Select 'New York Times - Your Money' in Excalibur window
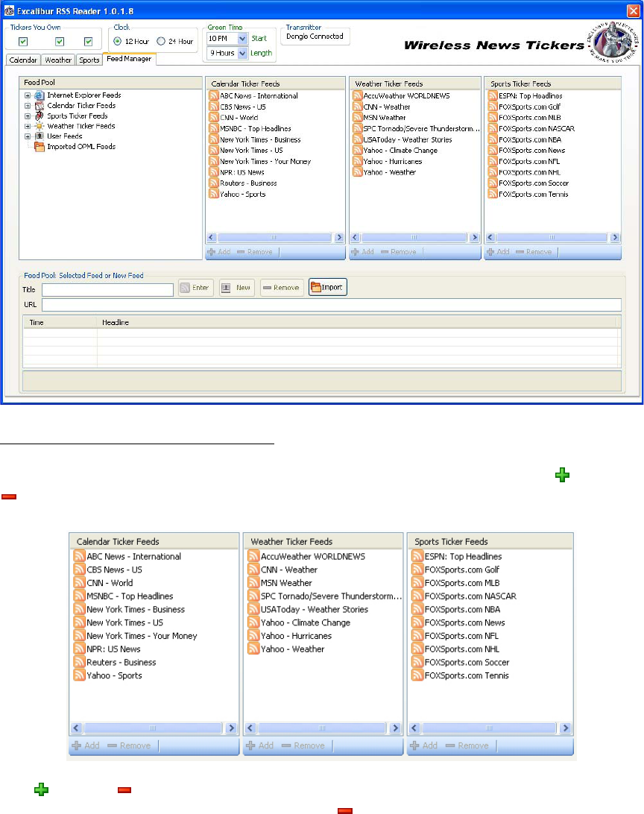 coord(265,162)
